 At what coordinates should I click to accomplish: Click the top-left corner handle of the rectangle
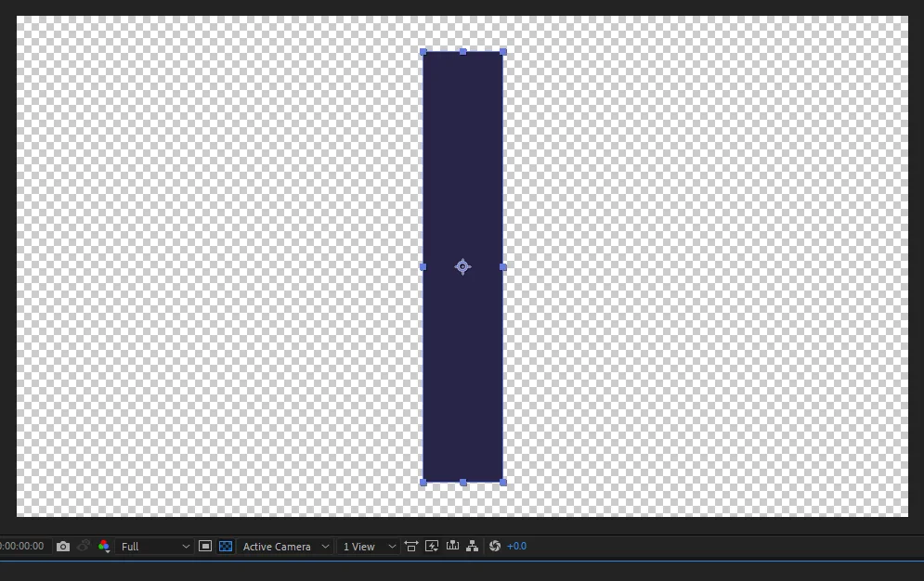[423, 52]
